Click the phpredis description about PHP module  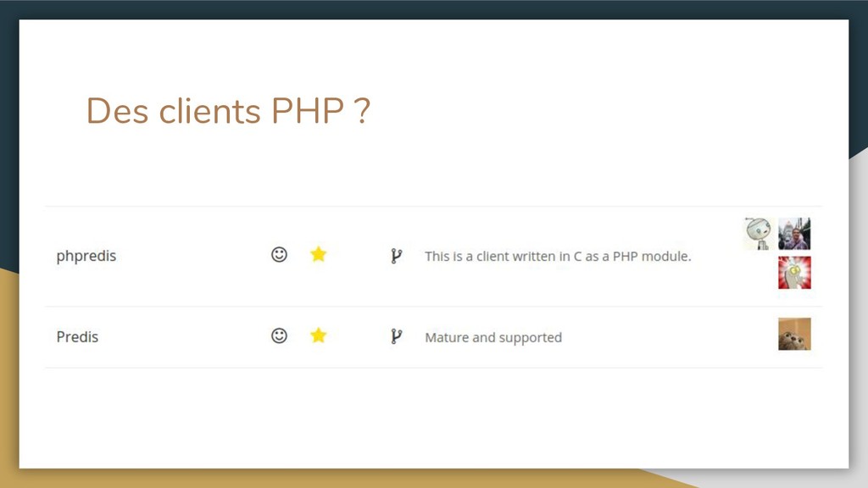coord(558,256)
